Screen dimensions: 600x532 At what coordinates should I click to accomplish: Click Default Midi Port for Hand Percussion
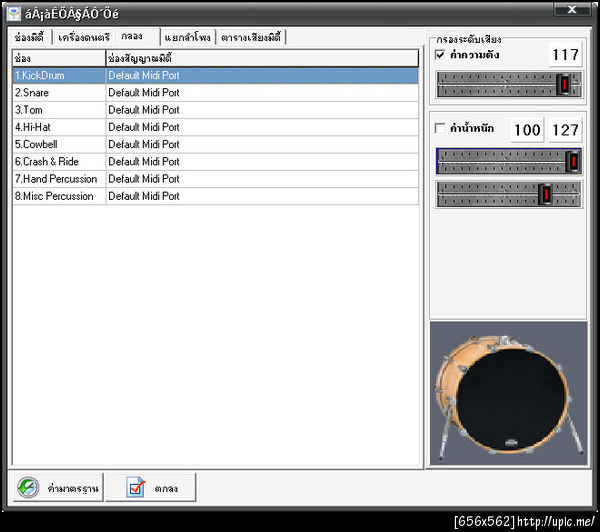[x=262, y=179]
